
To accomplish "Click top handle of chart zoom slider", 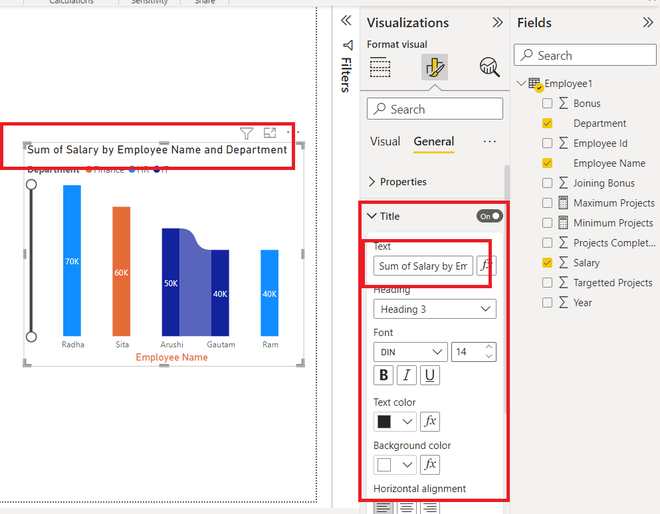I will tap(31, 184).
